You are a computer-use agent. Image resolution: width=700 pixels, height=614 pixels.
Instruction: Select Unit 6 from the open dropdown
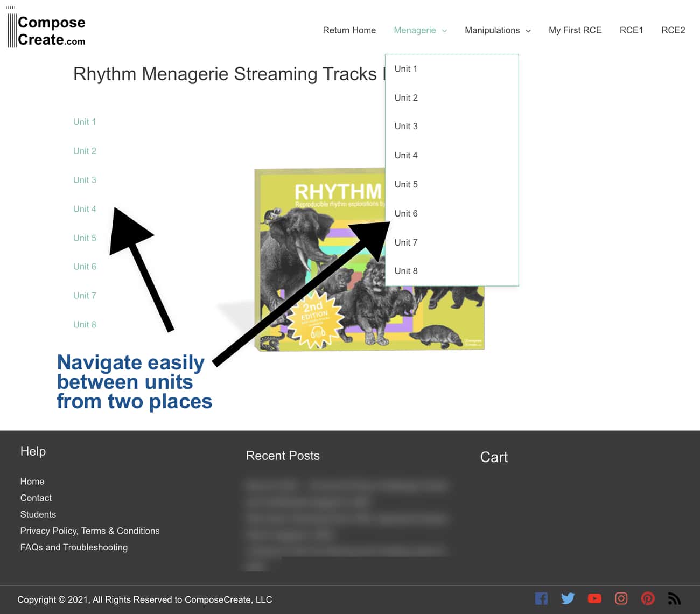(x=406, y=213)
